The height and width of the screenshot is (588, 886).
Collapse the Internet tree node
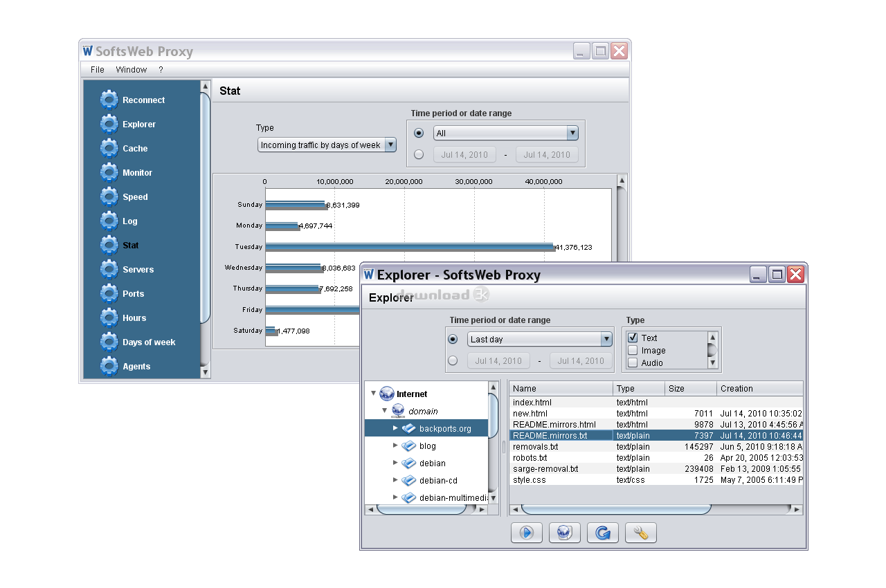pyautogui.click(x=374, y=394)
